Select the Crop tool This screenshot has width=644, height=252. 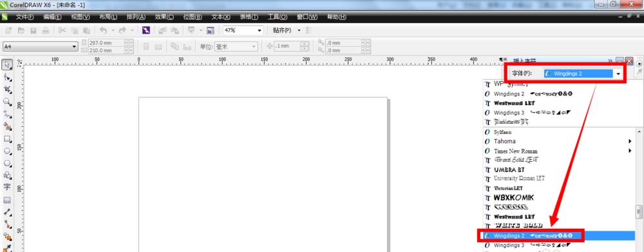(x=7, y=90)
